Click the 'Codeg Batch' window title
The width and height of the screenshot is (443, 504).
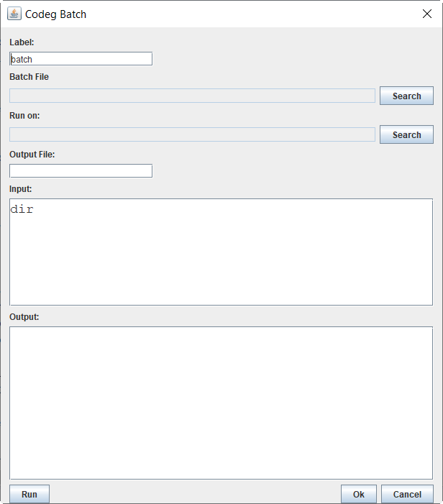(55, 14)
